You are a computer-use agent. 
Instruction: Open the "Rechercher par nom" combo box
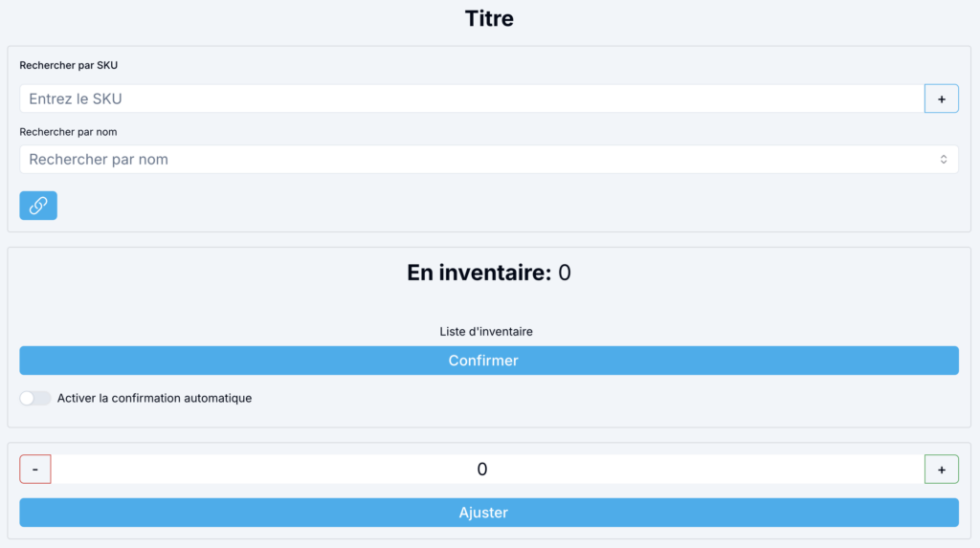pyautogui.click(x=488, y=160)
